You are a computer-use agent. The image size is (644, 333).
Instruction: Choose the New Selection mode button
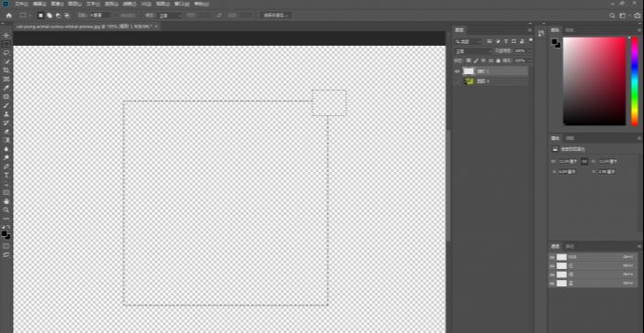(41, 16)
